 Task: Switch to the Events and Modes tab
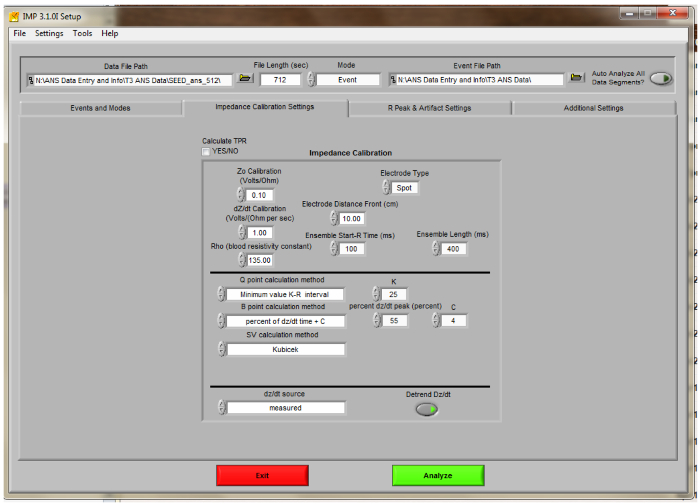point(100,108)
